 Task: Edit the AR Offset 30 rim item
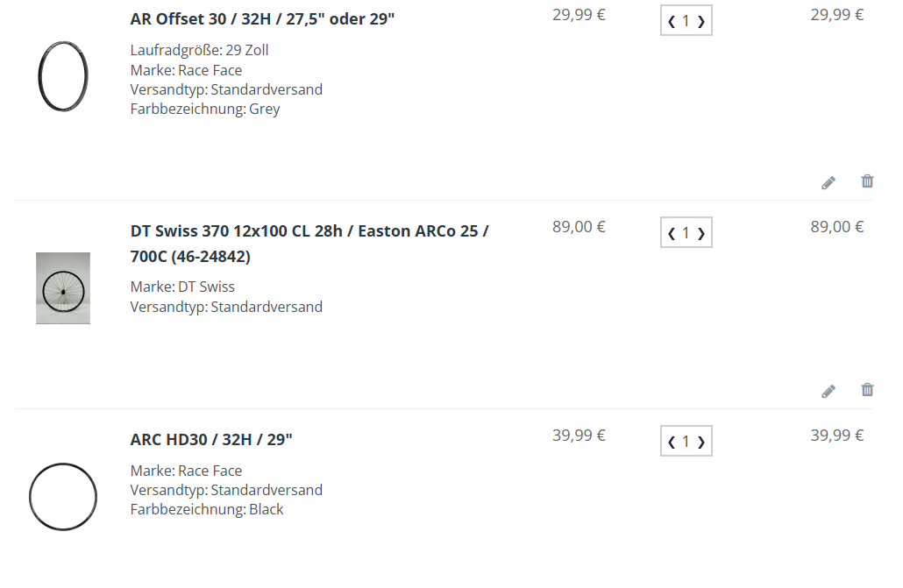828,182
